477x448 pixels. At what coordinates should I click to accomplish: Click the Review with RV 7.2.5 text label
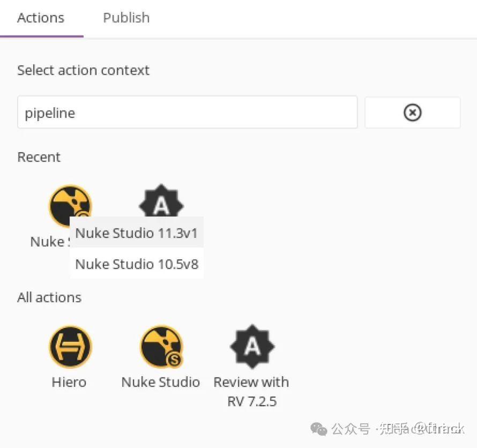click(x=251, y=391)
